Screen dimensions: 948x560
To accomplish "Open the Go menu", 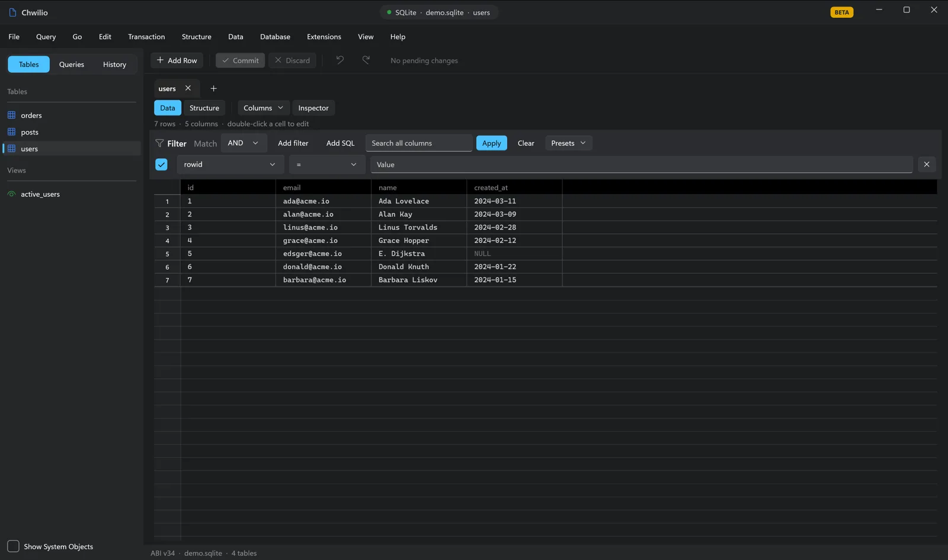I will pyautogui.click(x=77, y=37).
